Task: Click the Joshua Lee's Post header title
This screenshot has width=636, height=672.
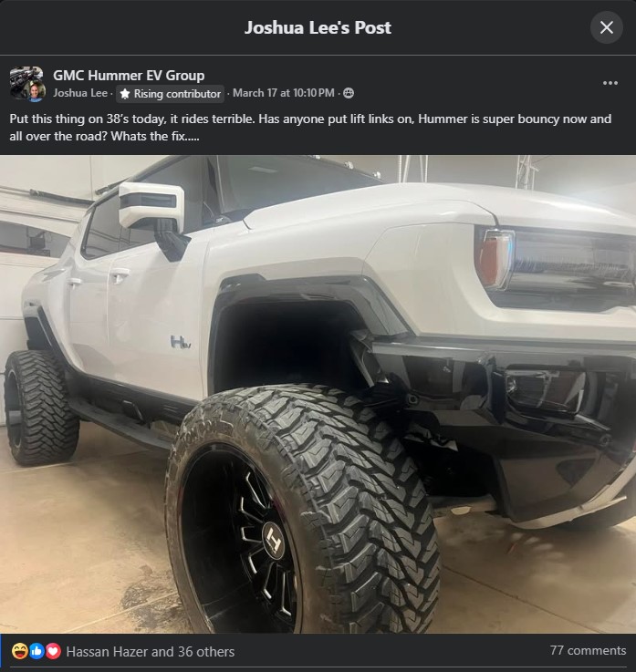Action: 318,27
